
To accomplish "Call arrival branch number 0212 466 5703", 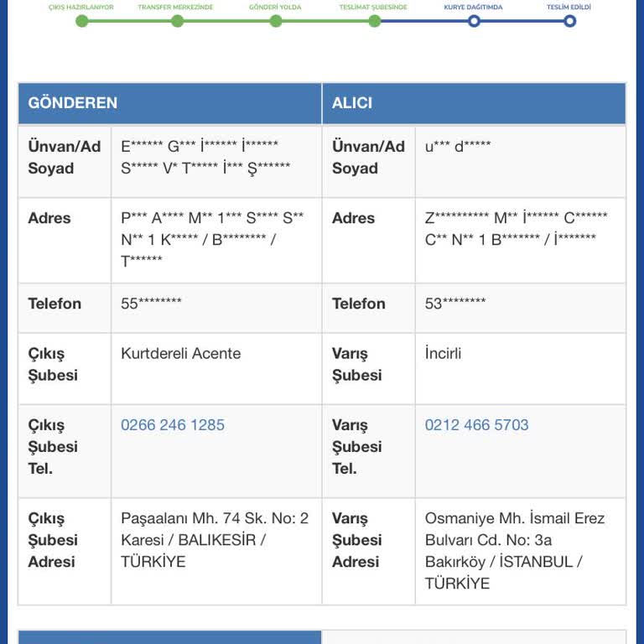I will (x=476, y=424).
